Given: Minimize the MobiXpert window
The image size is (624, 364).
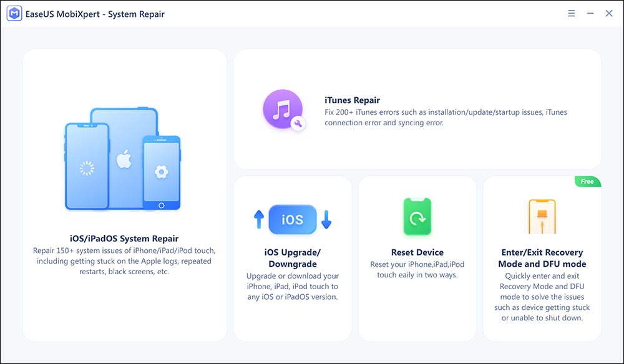Looking at the screenshot, I should [590, 14].
